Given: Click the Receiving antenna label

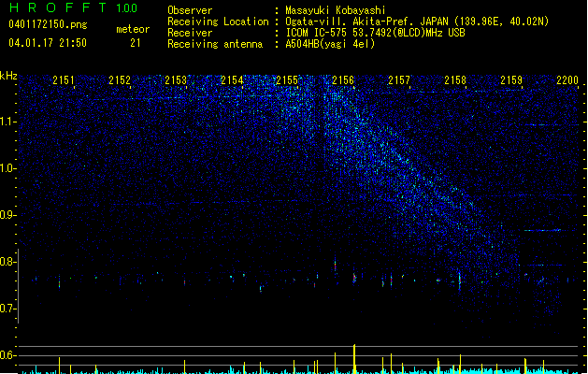Looking at the screenshot, I should pos(215,44).
